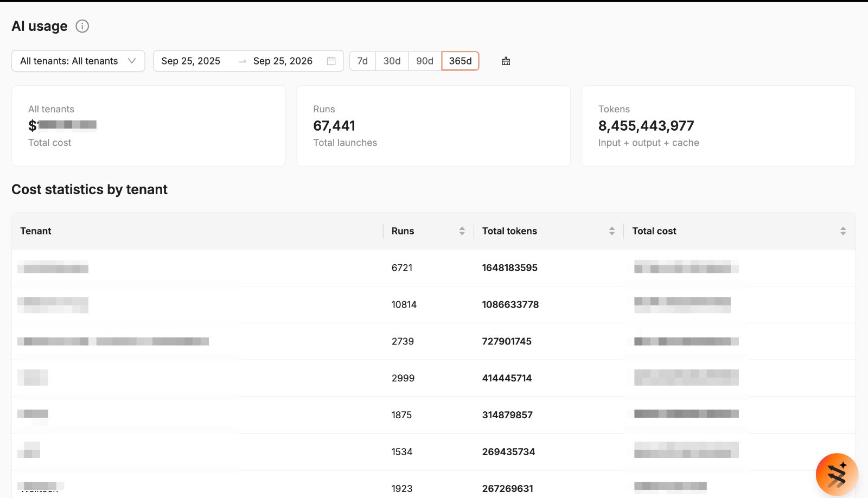Click the runs value 1534
The width and height of the screenshot is (868, 498).
click(402, 452)
